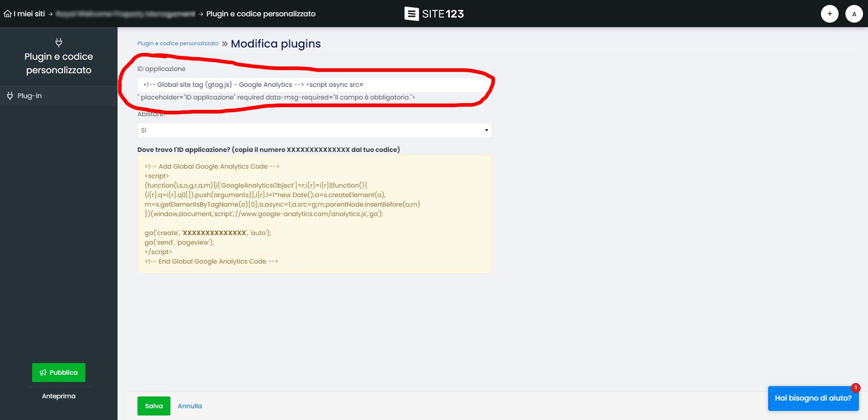
Task: Open the account avatar marked A
Action: [854, 14]
